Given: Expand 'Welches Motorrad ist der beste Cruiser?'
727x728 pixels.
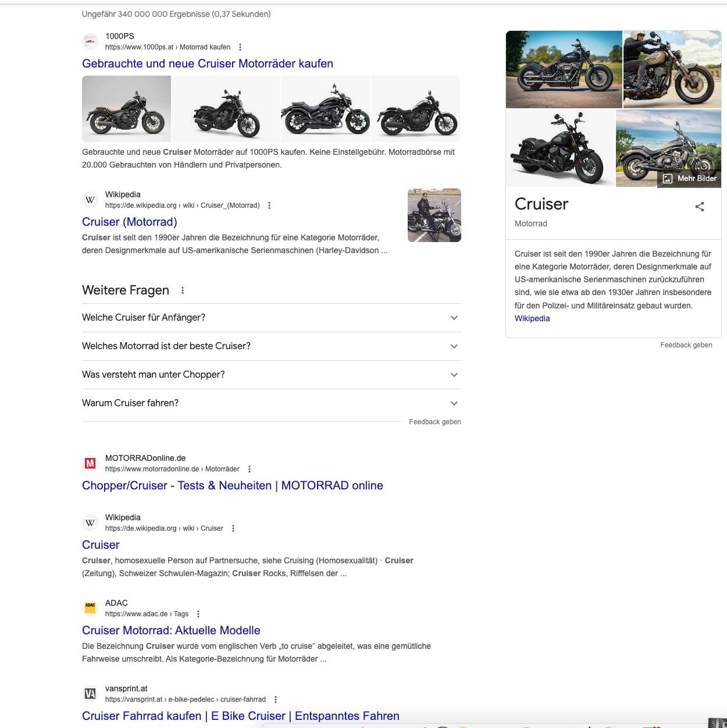Looking at the screenshot, I should point(454,346).
